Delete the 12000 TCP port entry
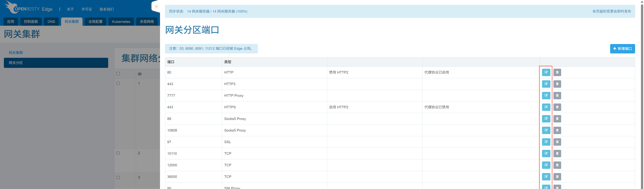 pos(557,165)
